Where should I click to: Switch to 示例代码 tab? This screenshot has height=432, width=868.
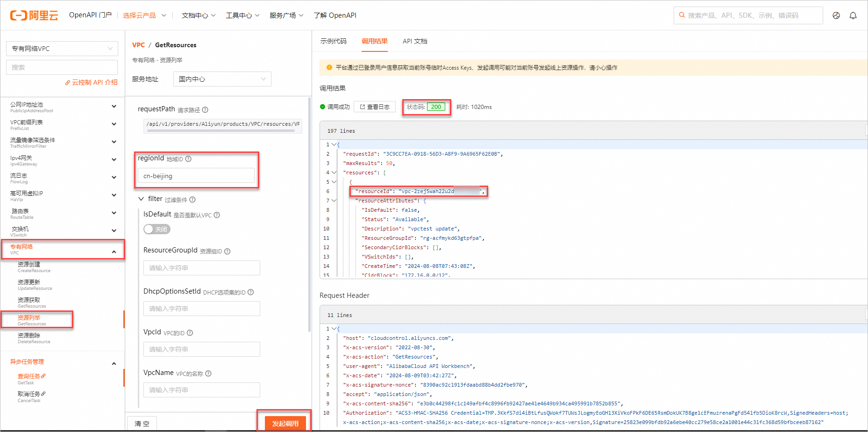click(334, 41)
